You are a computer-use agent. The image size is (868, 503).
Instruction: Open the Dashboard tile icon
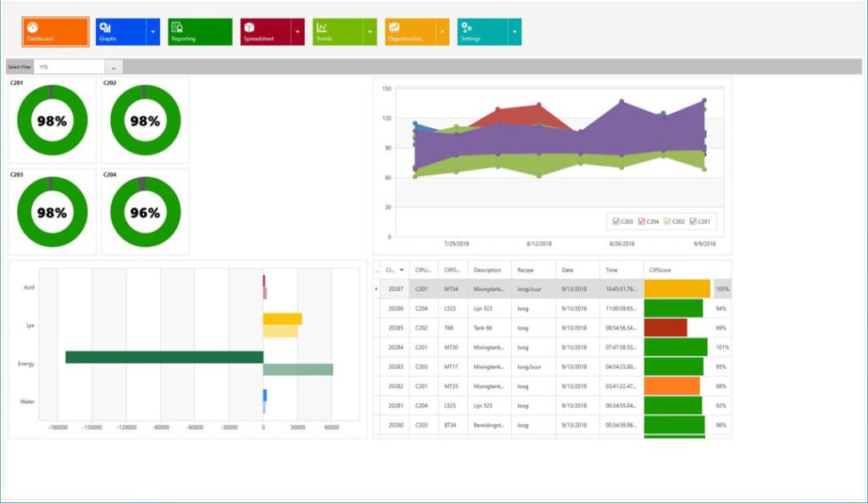pyautogui.click(x=32, y=27)
